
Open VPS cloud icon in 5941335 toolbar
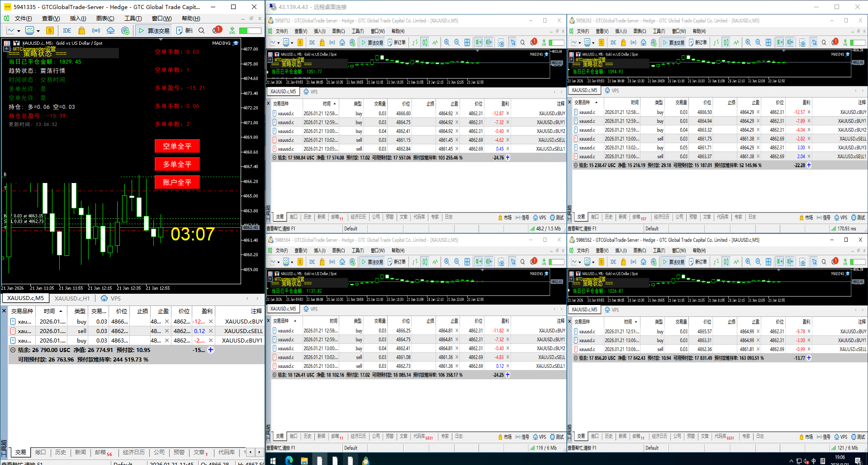point(110,31)
